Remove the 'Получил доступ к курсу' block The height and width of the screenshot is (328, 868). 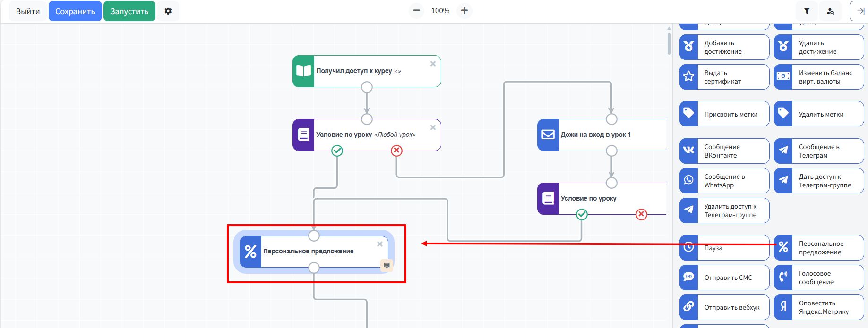(x=433, y=64)
